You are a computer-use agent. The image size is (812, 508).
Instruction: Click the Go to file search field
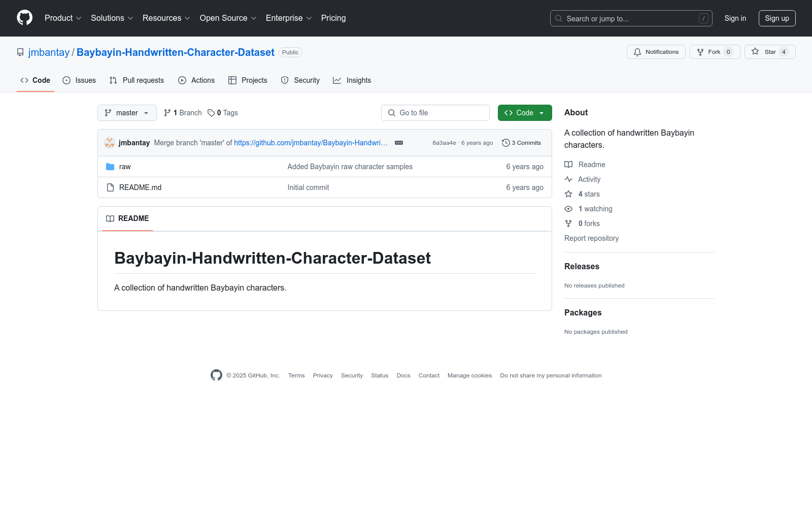pos(435,113)
